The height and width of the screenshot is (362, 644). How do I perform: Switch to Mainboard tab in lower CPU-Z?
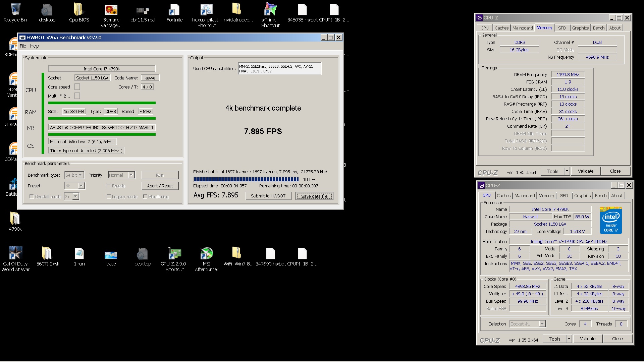tap(525, 196)
